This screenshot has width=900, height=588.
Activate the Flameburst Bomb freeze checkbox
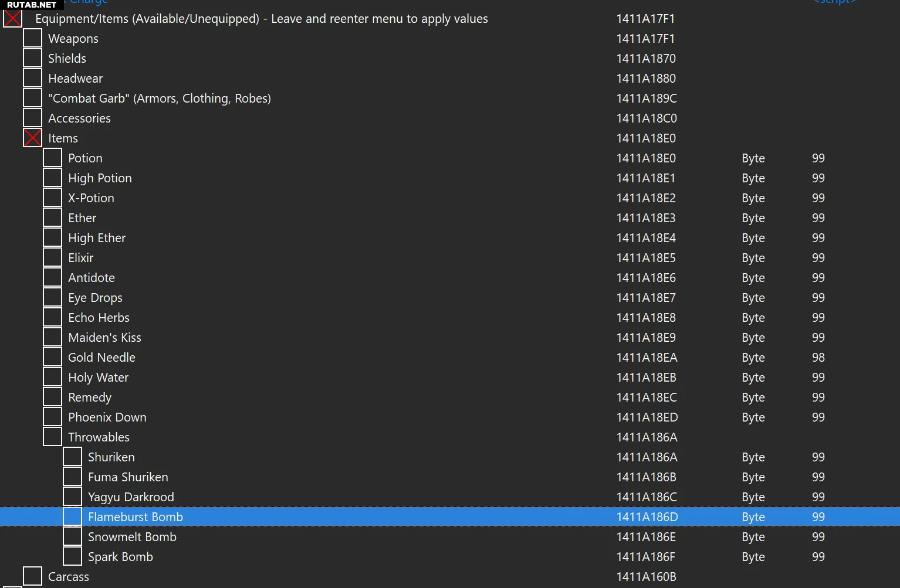[x=72, y=517]
